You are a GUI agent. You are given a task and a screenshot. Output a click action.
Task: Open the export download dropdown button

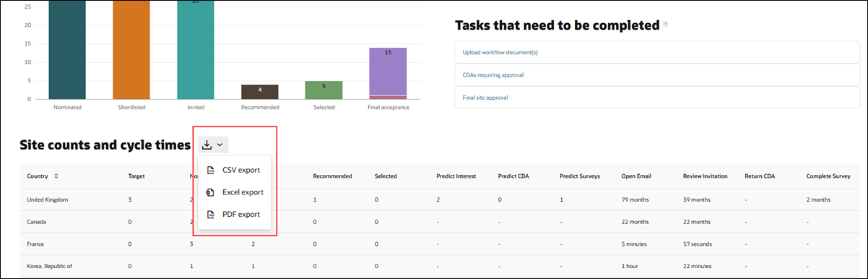[213, 145]
